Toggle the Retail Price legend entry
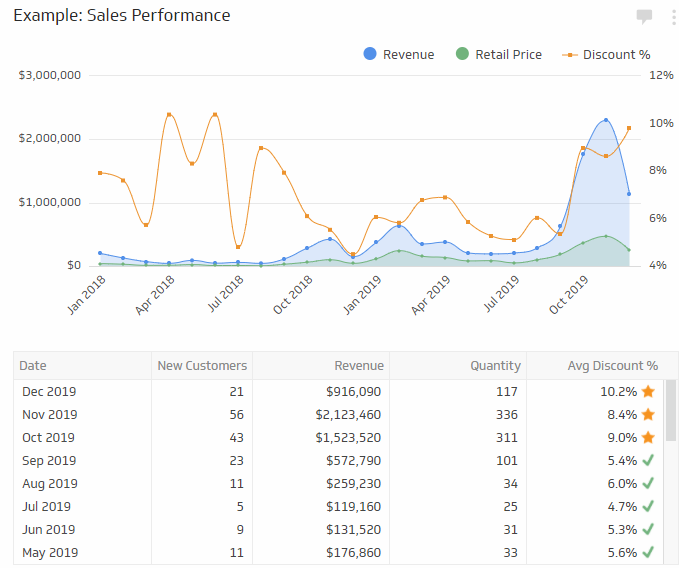The image size is (679, 568). click(x=498, y=54)
